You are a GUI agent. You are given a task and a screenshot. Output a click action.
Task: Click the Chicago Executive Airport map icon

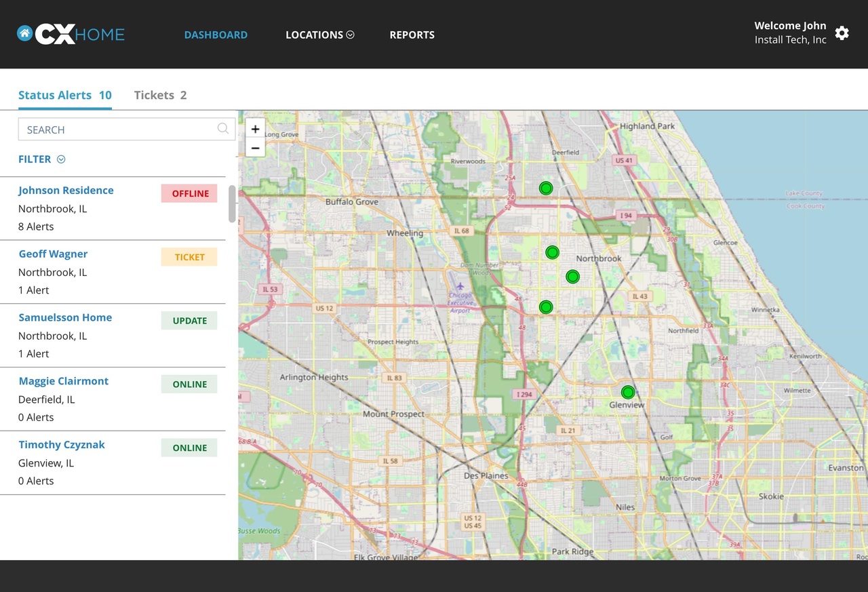(460, 286)
